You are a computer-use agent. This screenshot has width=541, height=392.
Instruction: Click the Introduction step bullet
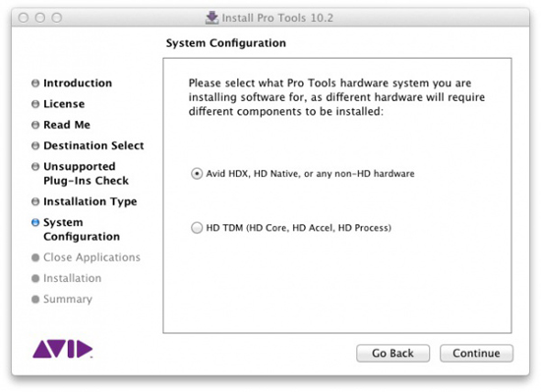(x=35, y=83)
